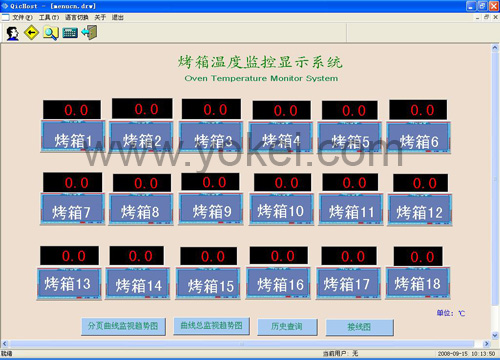Image resolution: width=500 pixels, height=360 pixels.
Task: Open the 文件 menu
Action: 23,17
